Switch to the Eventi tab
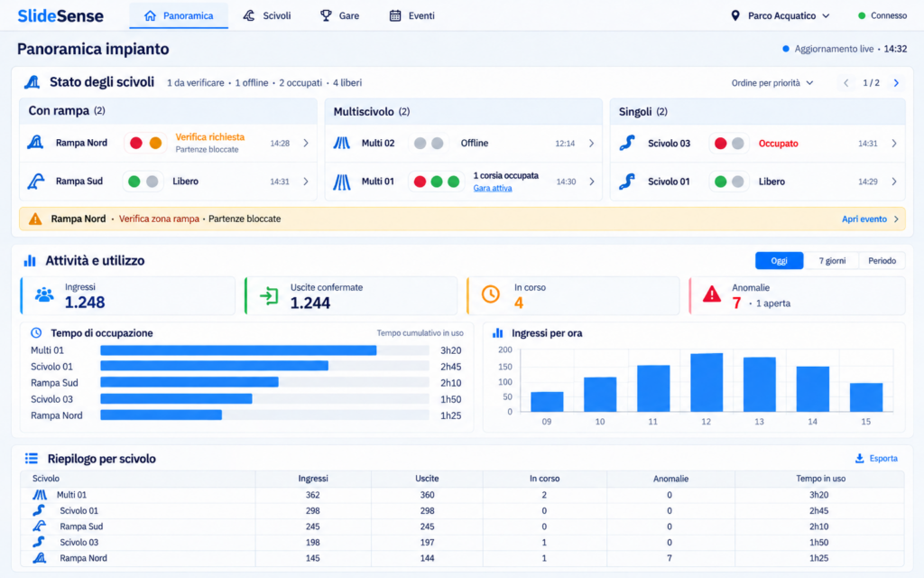Image resolution: width=924 pixels, height=578 pixels. point(411,16)
